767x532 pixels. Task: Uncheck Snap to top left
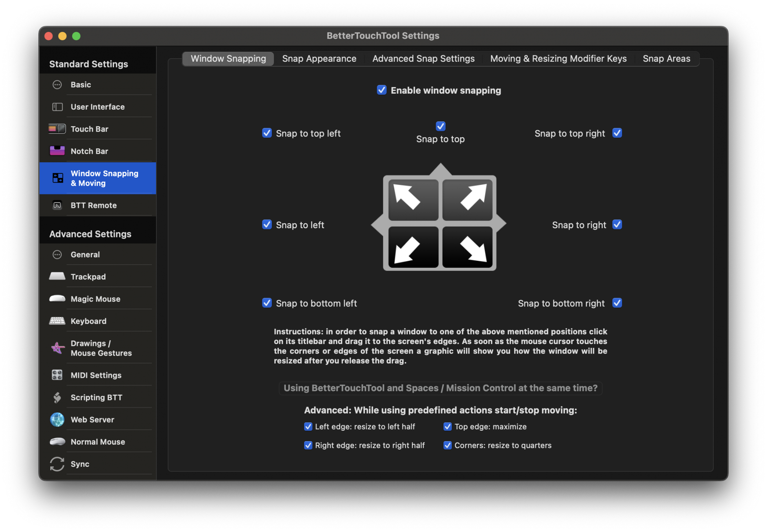point(267,133)
